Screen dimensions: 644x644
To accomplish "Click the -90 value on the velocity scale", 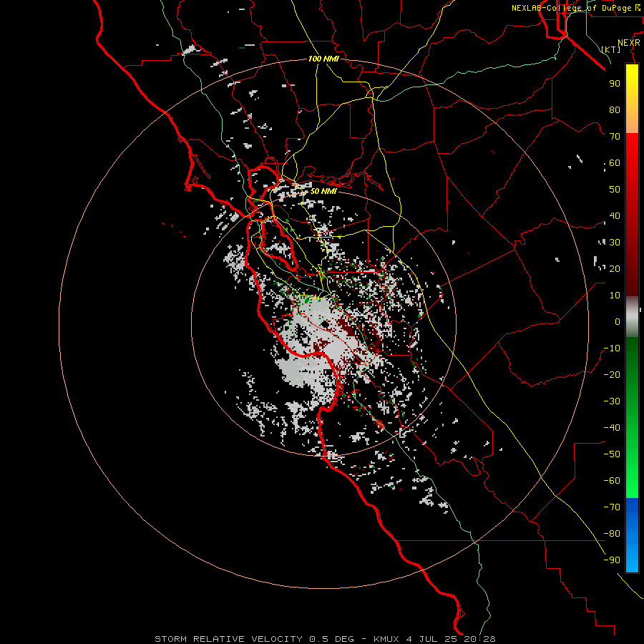I will coord(612,560).
